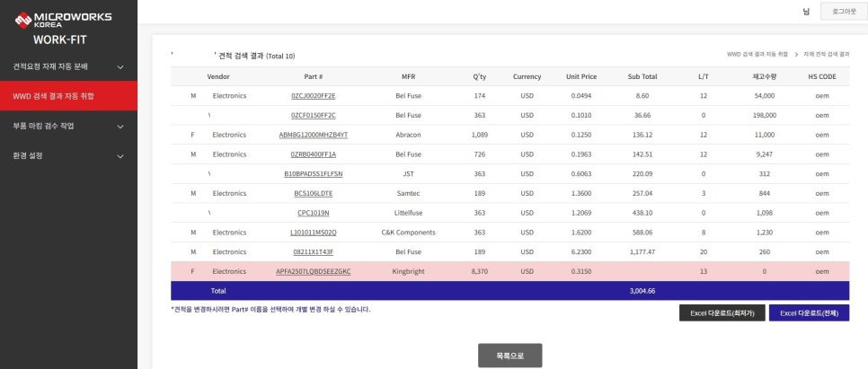The image size is (868, 369).
Task: Click the 견적 검색 결과 heading
Action: 242,56
